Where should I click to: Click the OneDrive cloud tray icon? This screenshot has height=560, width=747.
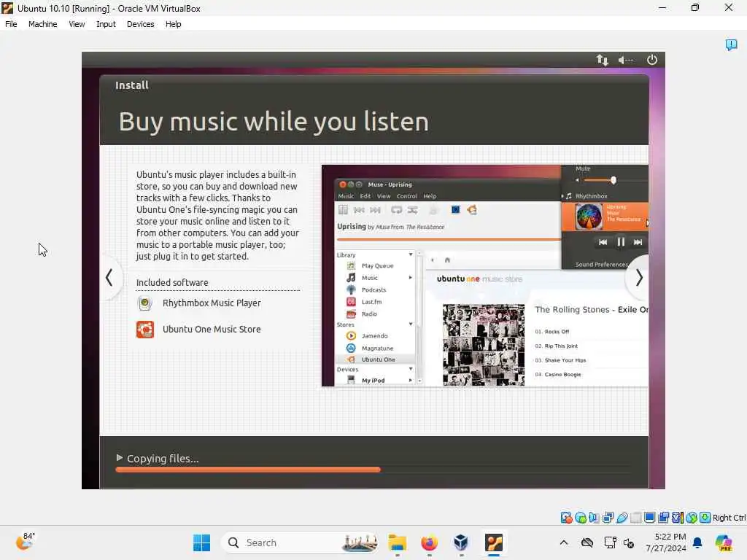pos(587,542)
